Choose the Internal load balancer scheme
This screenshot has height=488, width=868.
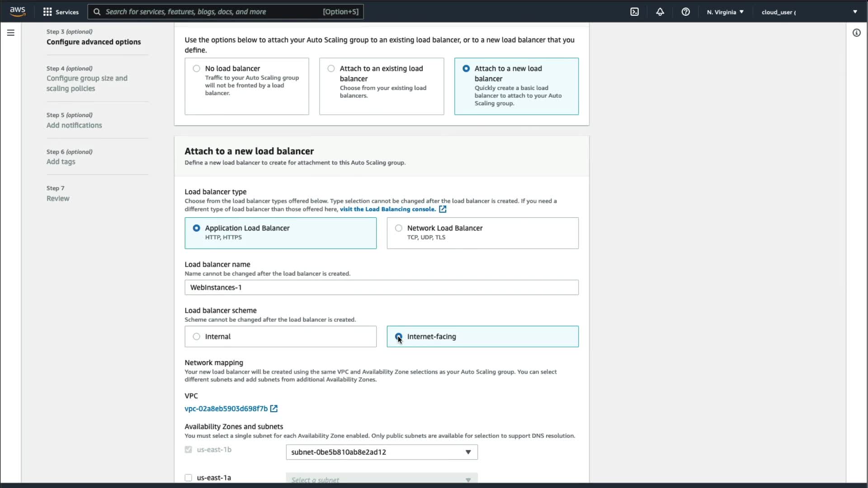196,337
